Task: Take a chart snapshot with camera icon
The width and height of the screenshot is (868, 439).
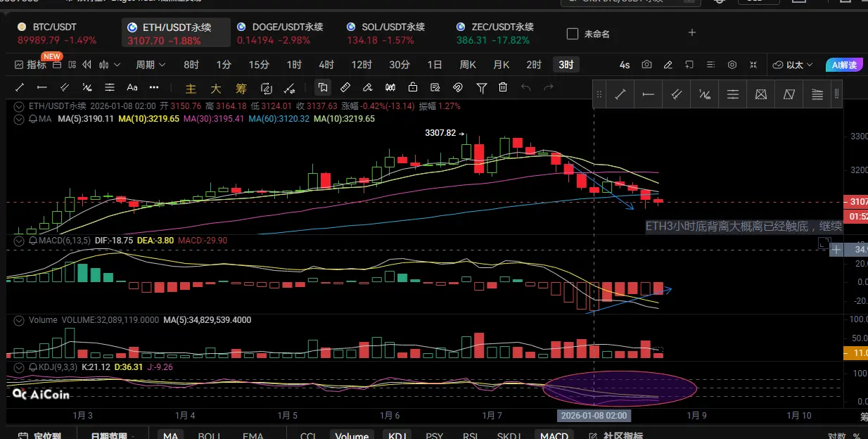Action: [646, 65]
